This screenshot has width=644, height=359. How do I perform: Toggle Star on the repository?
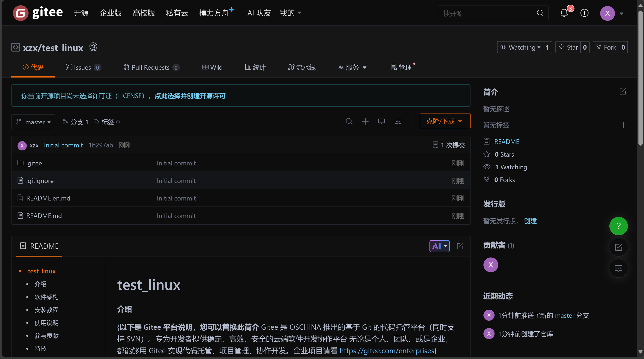pyautogui.click(x=568, y=47)
